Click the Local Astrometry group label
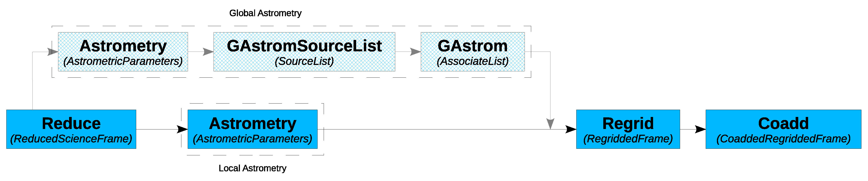Image resolution: width=868 pixels, height=181 pixels. [x=252, y=168]
